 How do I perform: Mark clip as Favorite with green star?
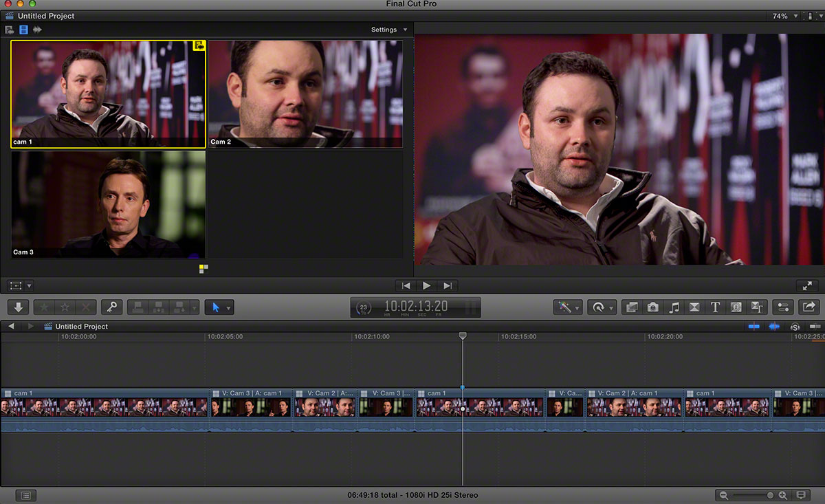point(45,307)
